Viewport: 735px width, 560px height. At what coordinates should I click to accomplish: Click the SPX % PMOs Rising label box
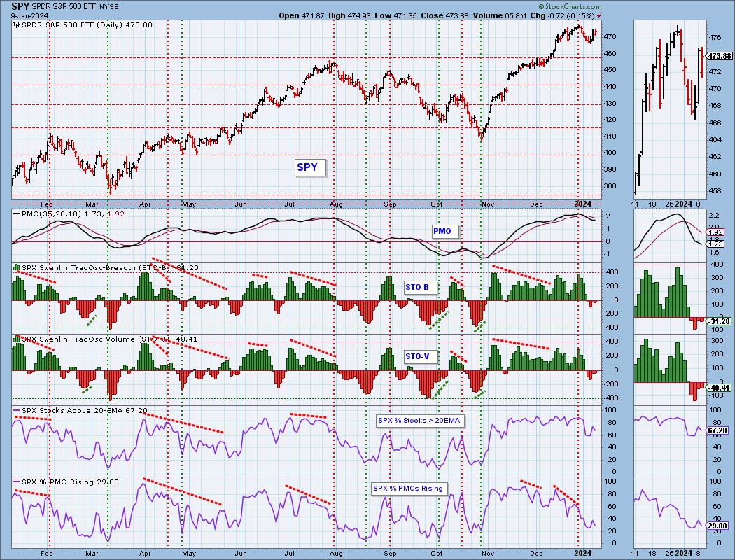[409, 489]
